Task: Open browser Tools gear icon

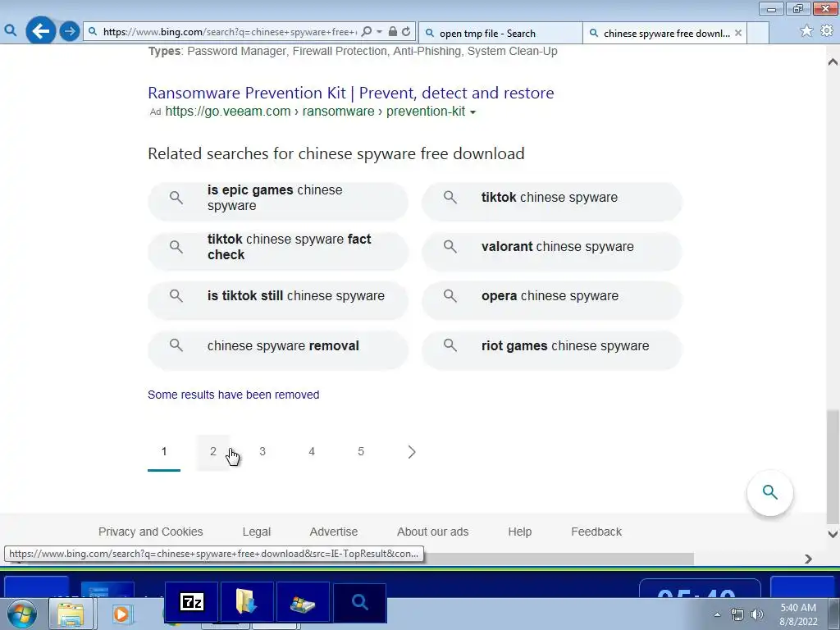Action: click(x=827, y=31)
